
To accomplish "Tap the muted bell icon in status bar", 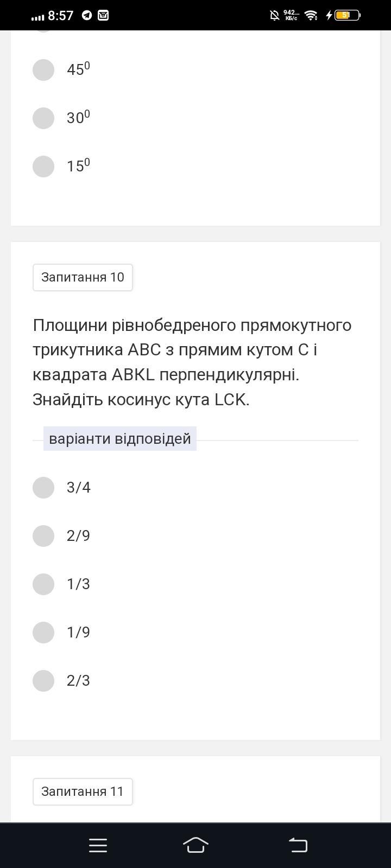I will click(x=275, y=15).
